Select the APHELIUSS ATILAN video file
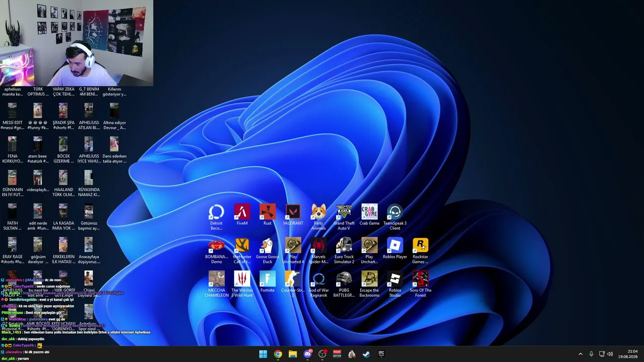The image size is (644, 362). (x=89, y=117)
